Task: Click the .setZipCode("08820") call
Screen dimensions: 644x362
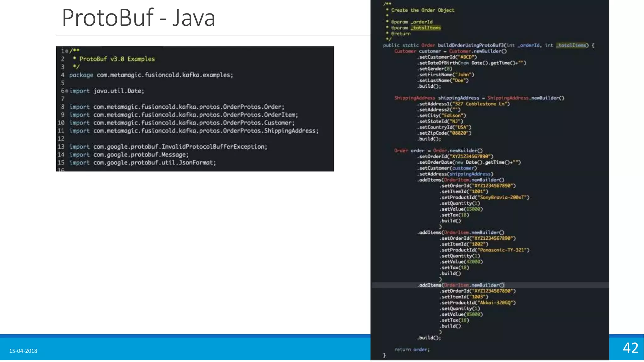Action: tap(444, 133)
